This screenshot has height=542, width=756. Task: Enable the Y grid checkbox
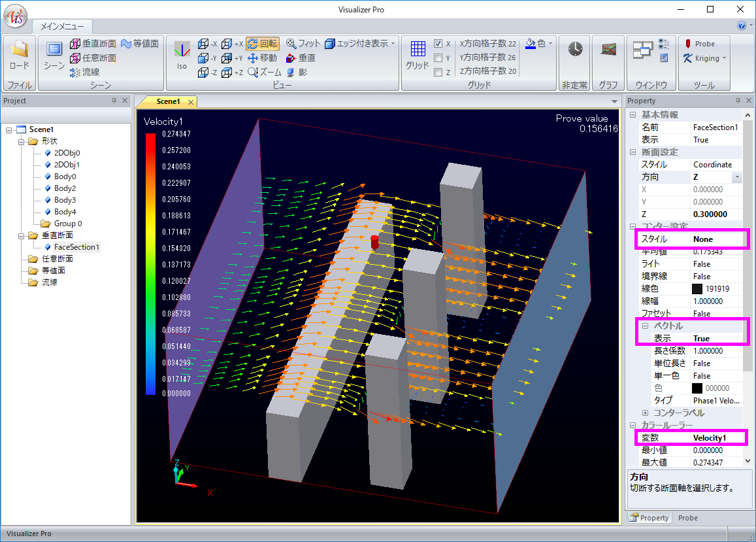438,58
